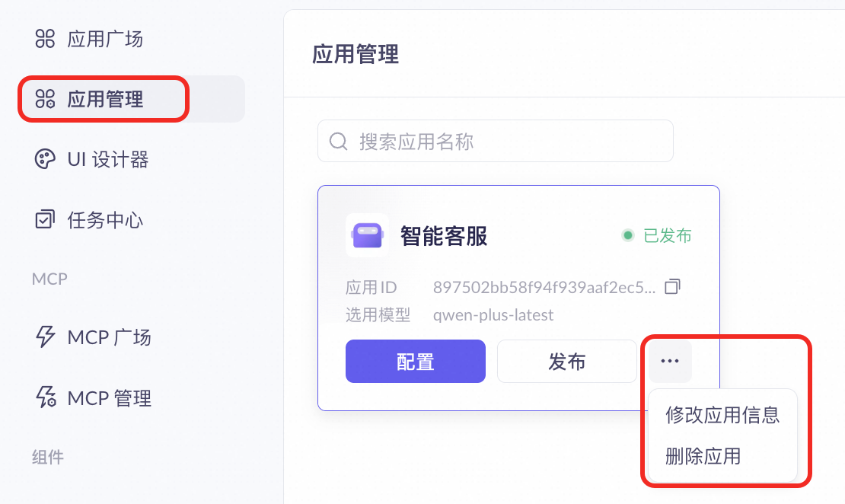Click the UI 设计器 palette icon
The image size is (845, 504).
tap(46, 159)
